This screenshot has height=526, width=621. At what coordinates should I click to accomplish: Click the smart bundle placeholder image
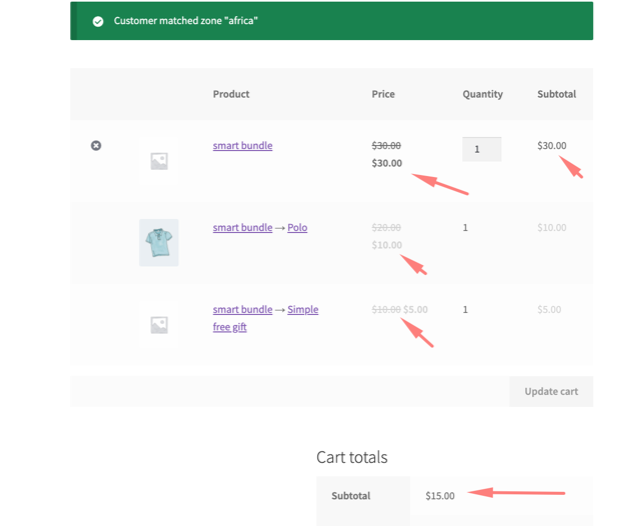pyautogui.click(x=158, y=161)
